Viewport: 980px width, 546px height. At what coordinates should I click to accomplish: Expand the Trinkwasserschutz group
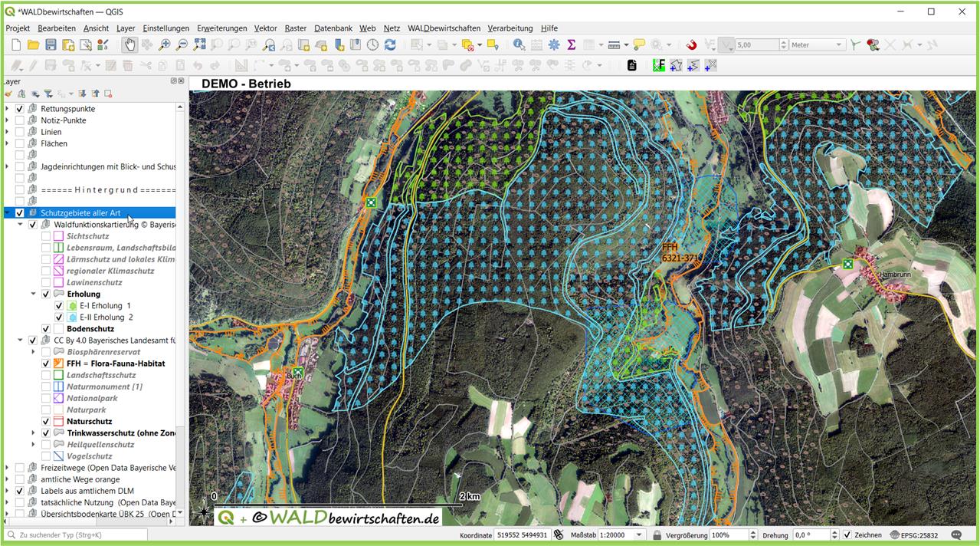coord(33,433)
